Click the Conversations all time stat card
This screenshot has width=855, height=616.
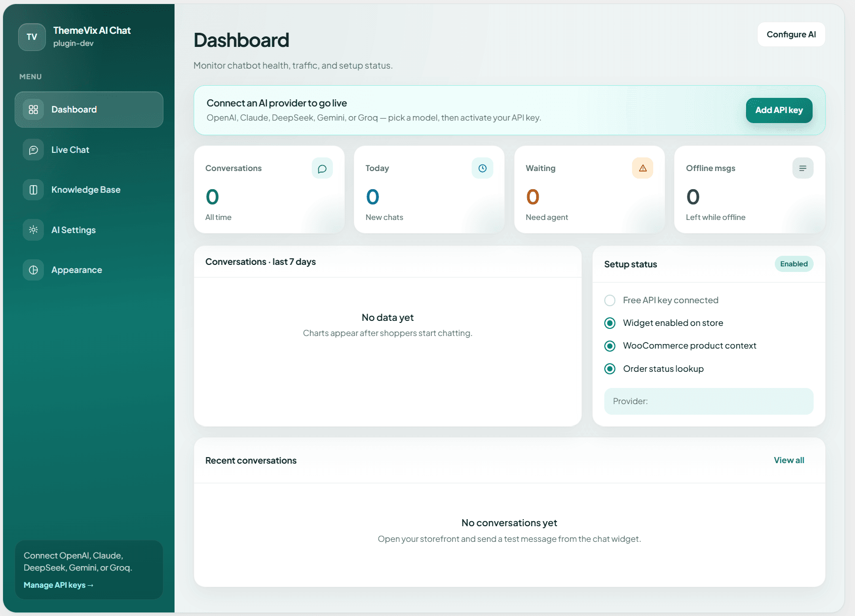pos(269,190)
